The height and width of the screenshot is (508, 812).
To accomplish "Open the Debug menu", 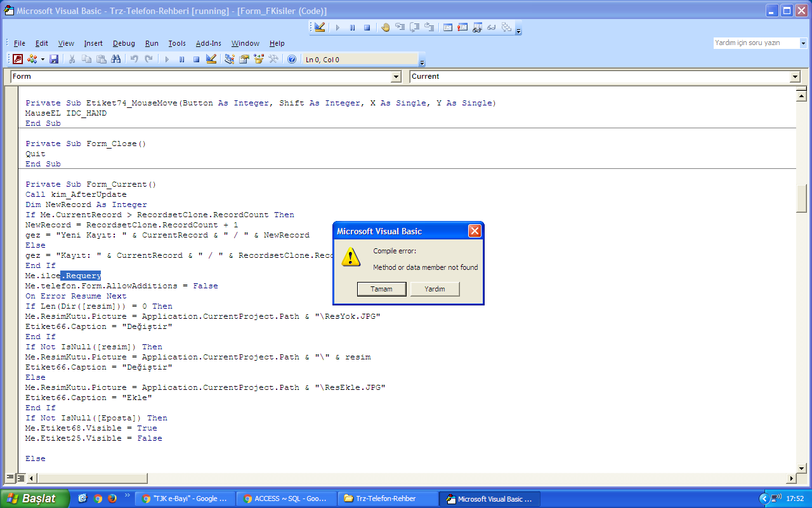I will 124,43.
